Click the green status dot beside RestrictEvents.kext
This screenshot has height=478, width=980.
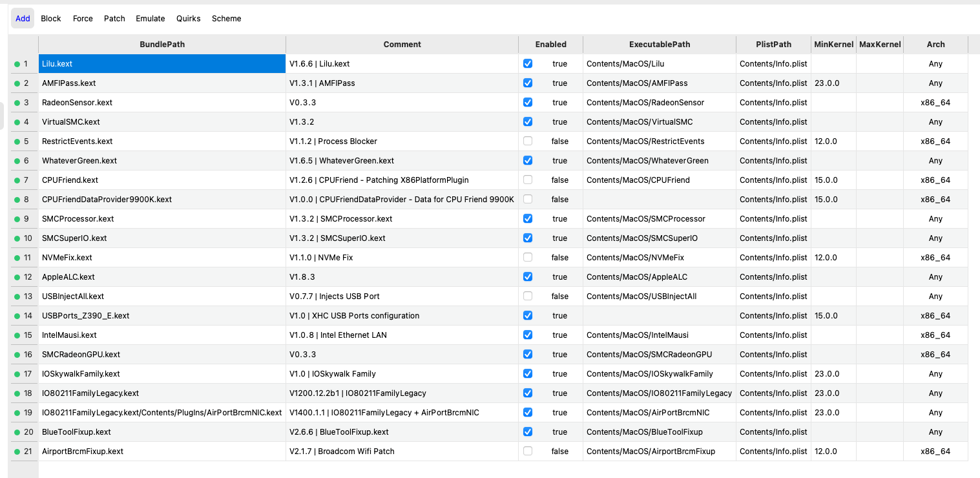pos(17,141)
